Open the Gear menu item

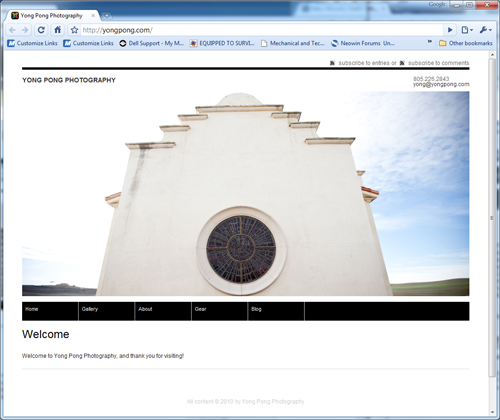coord(220,311)
